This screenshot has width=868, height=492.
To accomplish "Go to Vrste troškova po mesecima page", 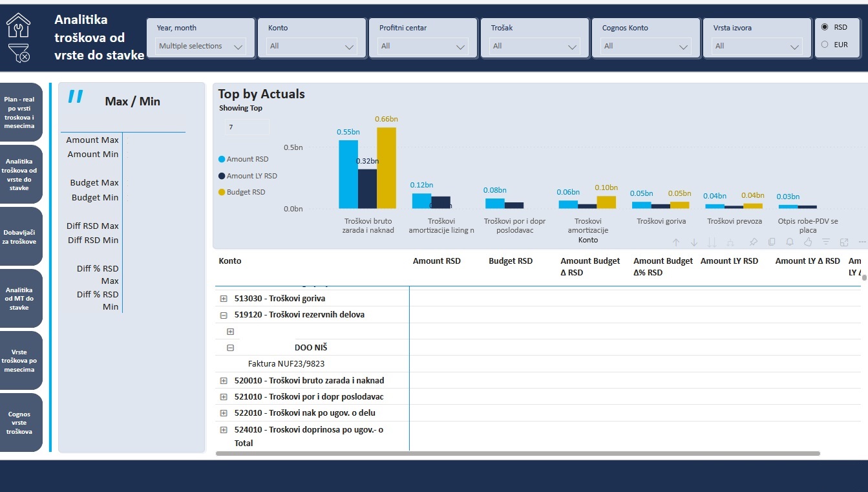I will tap(21, 361).
